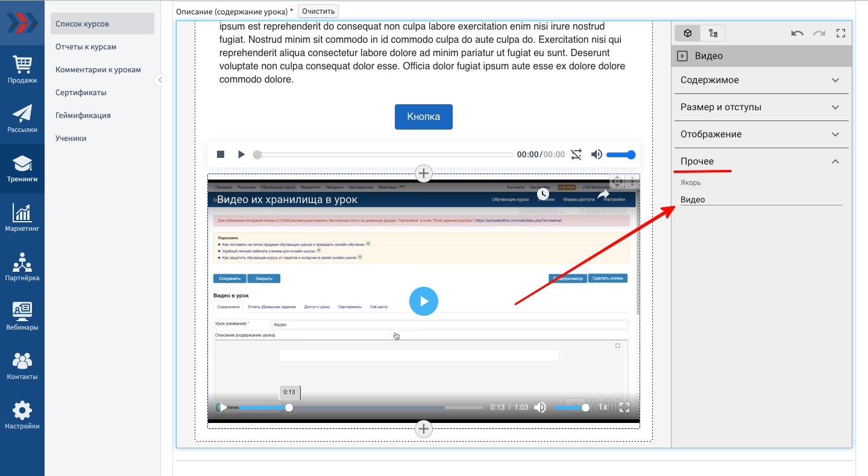The width and height of the screenshot is (868, 476).
Task: Expand the Содержимое section
Action: (x=761, y=80)
